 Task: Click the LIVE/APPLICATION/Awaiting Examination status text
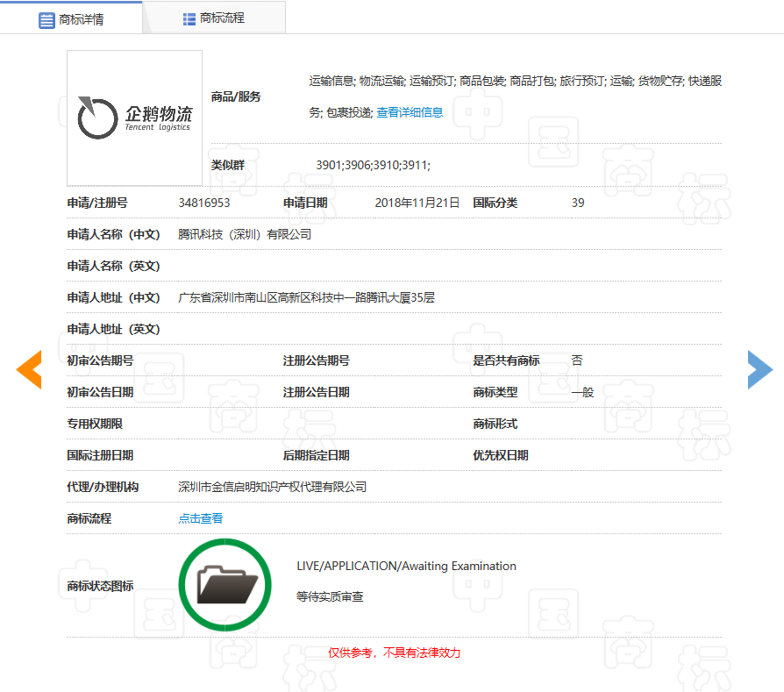point(406,566)
